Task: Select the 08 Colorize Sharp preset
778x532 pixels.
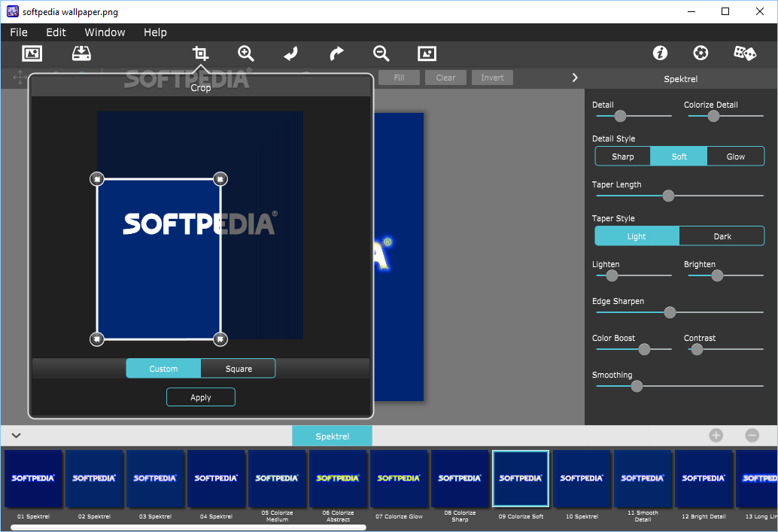Action: coord(460,479)
